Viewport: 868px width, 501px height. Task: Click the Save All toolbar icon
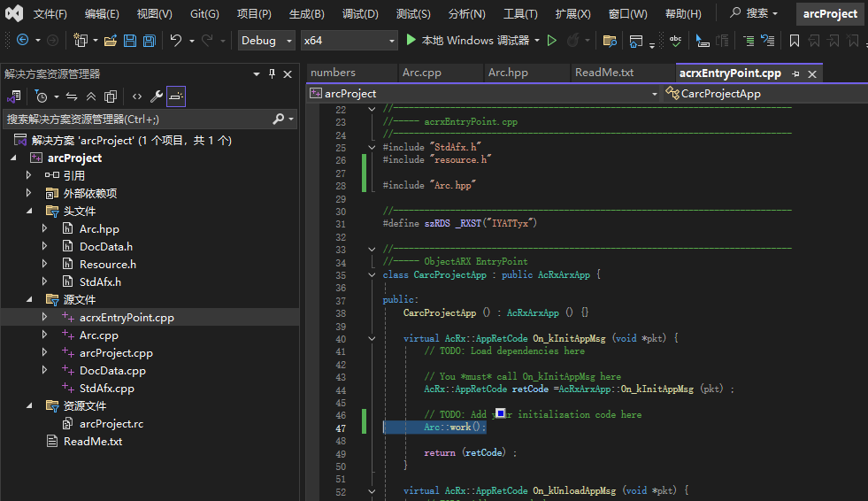(149, 41)
